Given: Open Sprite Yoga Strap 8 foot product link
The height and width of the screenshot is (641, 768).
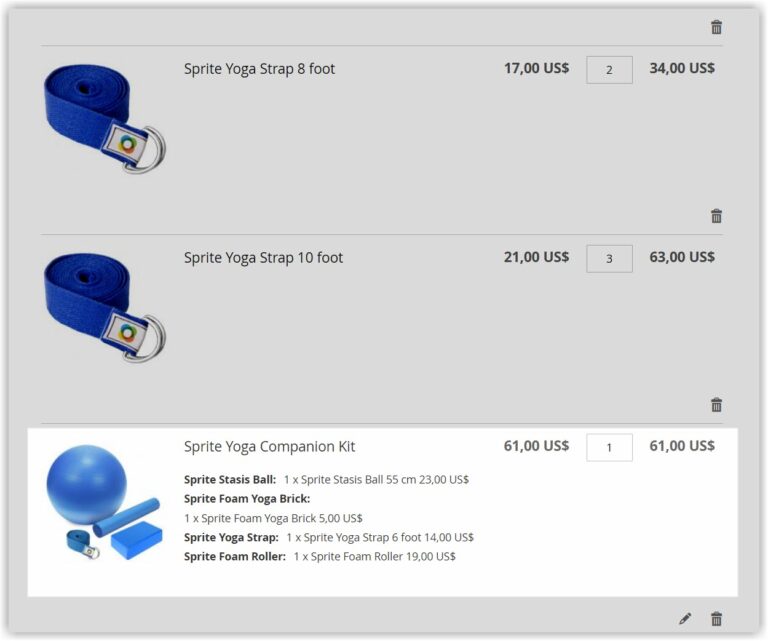Looking at the screenshot, I should coord(260,69).
